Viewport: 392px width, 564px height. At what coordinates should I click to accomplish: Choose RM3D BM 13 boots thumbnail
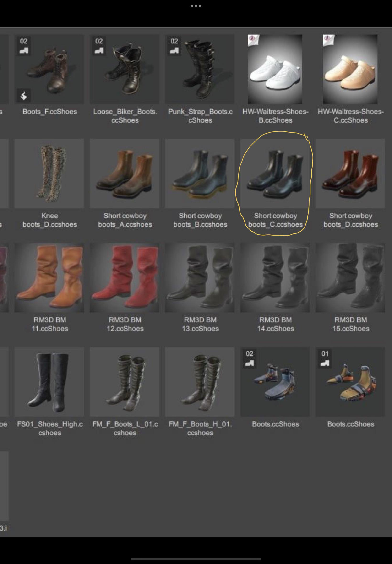click(x=200, y=277)
